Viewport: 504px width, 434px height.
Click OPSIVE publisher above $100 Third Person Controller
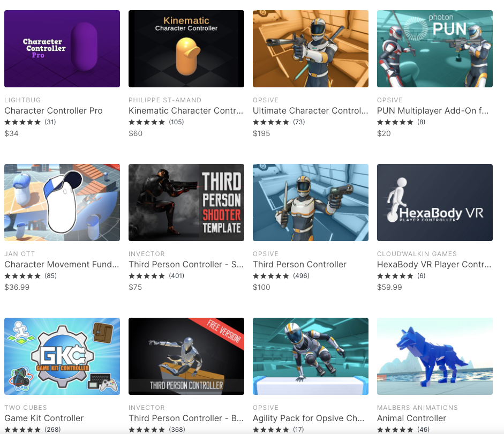point(266,253)
